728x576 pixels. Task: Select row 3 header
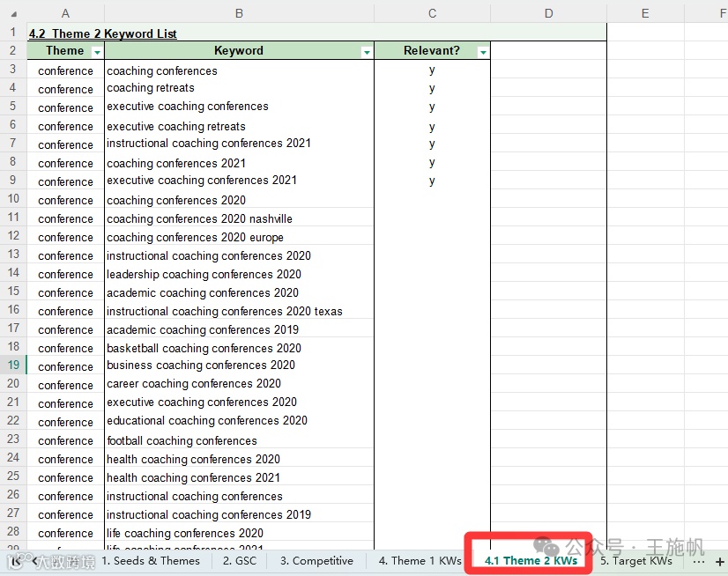point(13,70)
